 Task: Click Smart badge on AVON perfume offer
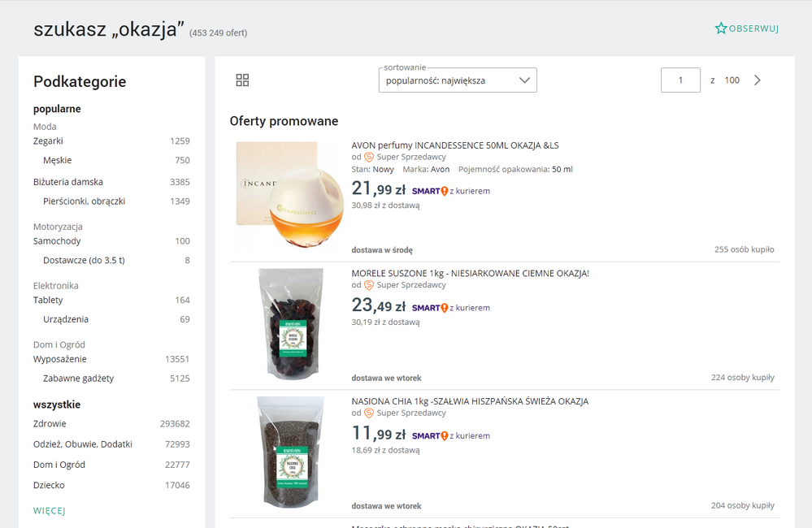point(430,192)
